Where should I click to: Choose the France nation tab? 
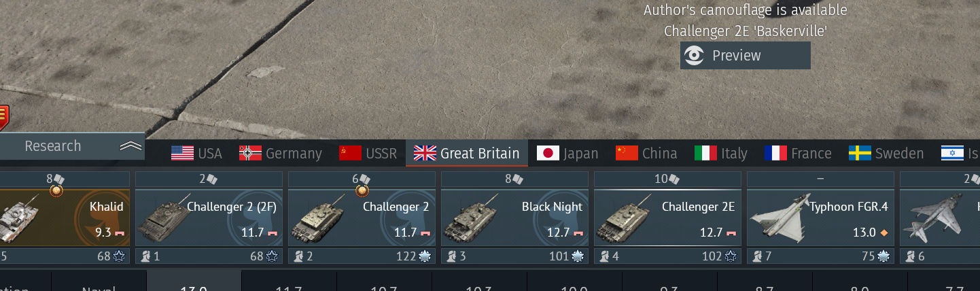coord(798,153)
